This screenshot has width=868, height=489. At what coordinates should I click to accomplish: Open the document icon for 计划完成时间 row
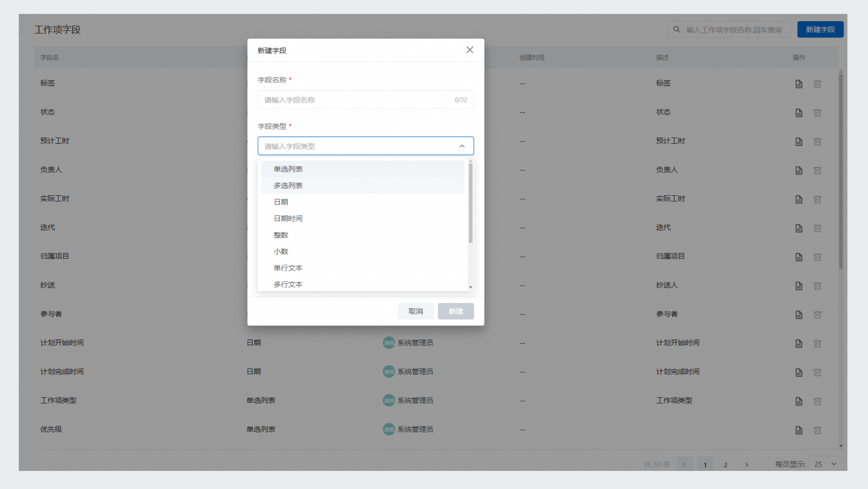point(799,372)
